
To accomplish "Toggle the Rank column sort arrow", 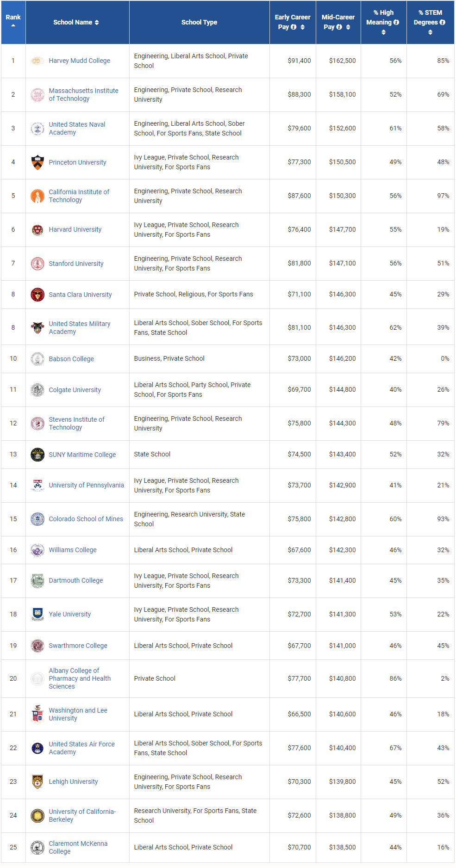I will click(x=13, y=25).
